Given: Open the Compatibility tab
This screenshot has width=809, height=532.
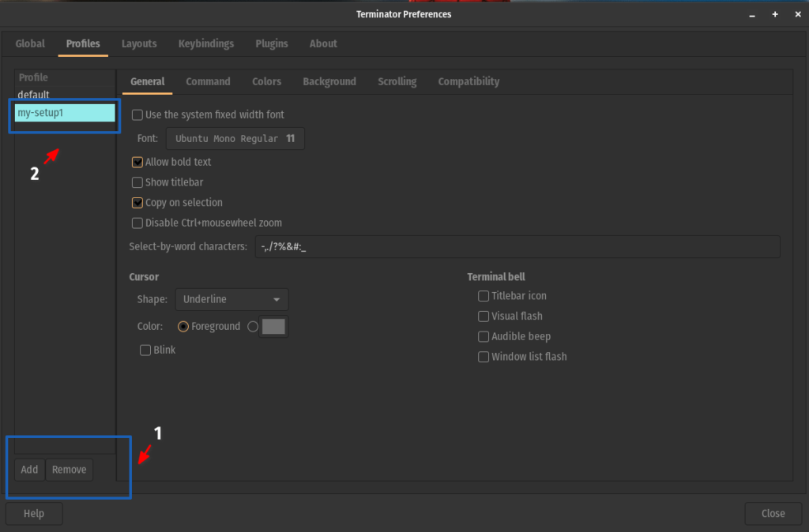Looking at the screenshot, I should pos(468,81).
